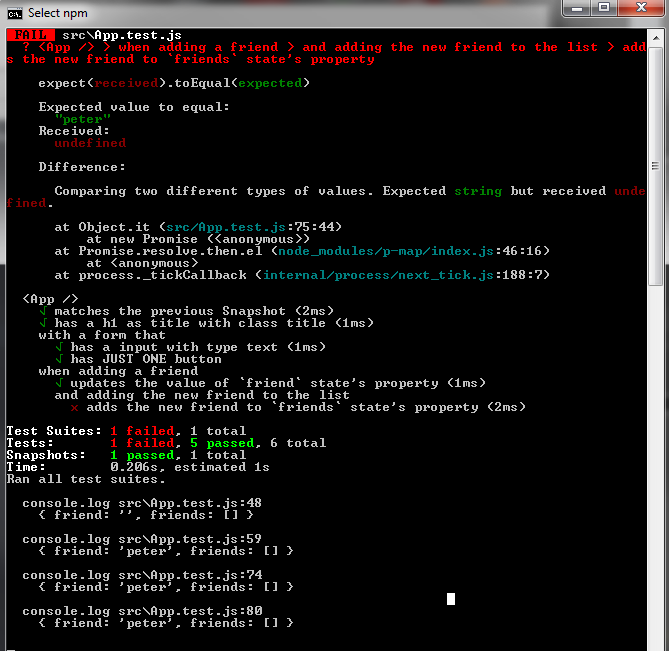The width and height of the screenshot is (669, 651).
Task: Click the expected value "peter" text
Action: click(83, 119)
